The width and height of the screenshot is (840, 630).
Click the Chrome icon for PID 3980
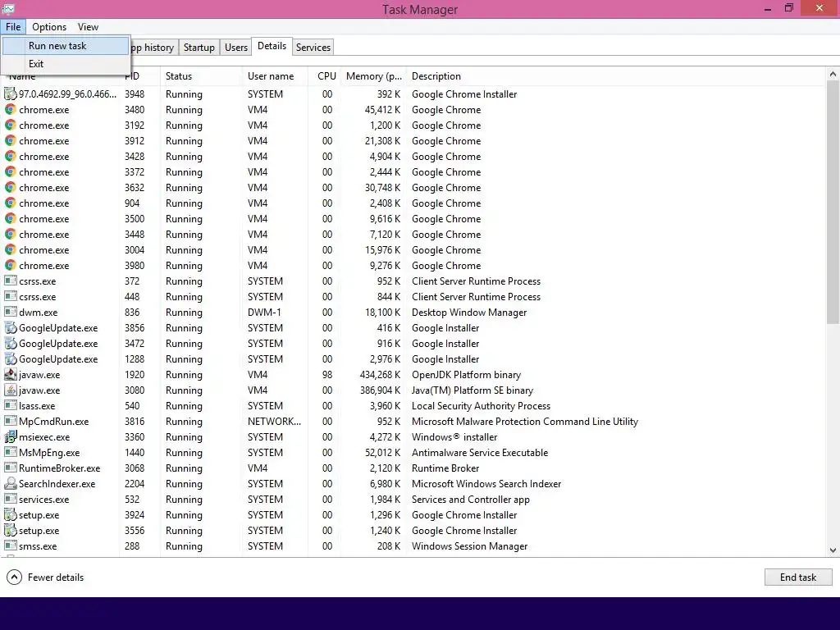(10, 265)
